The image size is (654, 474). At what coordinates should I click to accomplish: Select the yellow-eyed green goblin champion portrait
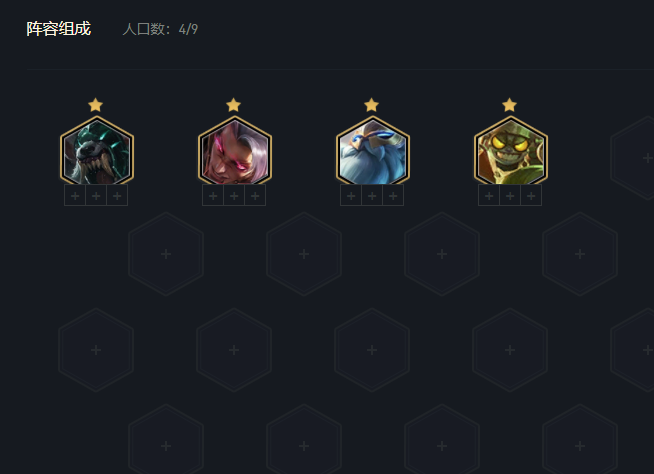(x=511, y=151)
